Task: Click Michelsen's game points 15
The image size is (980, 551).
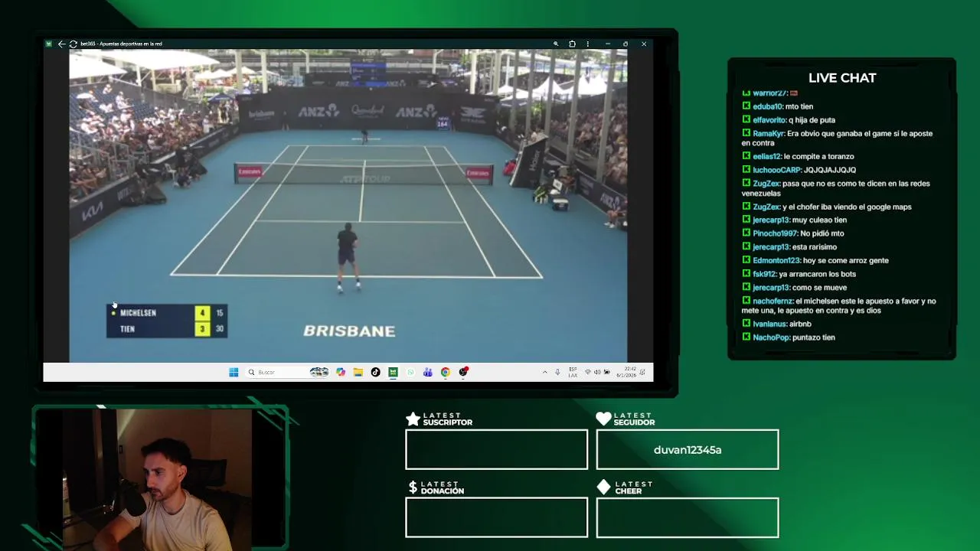Action: pos(220,313)
